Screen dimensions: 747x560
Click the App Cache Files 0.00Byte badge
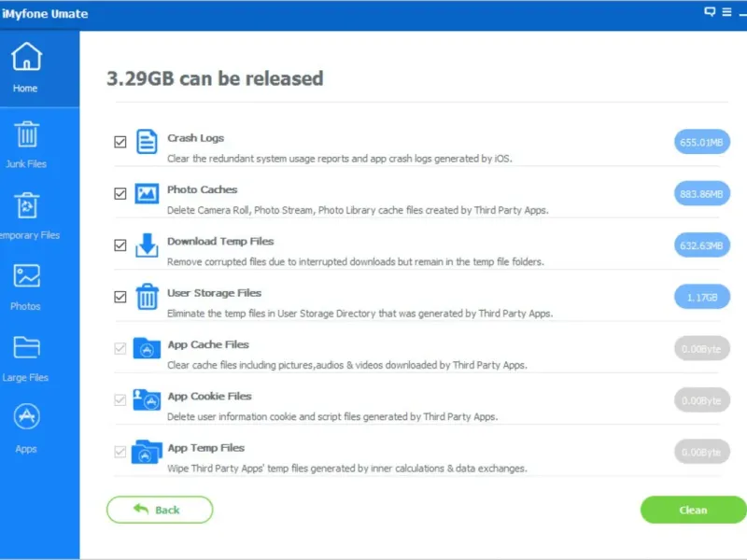point(702,348)
